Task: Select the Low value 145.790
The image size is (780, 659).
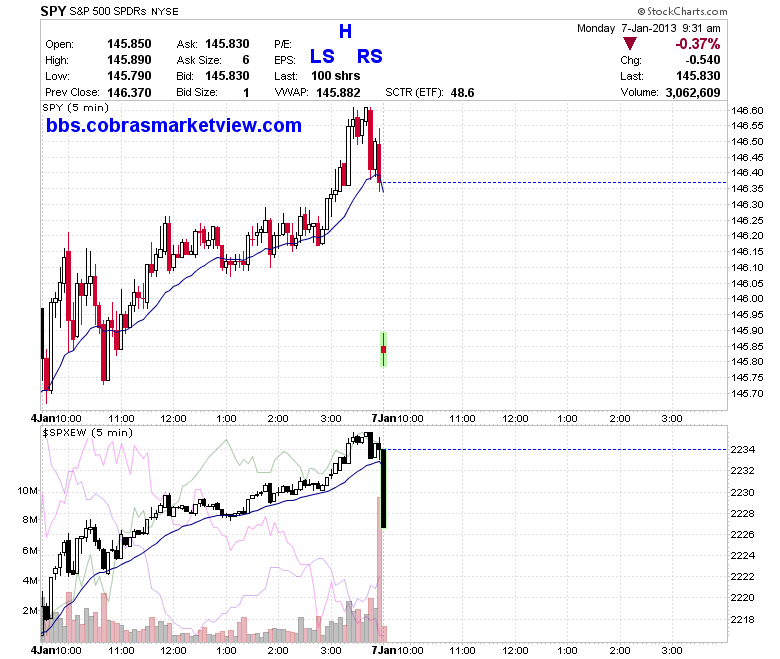Action: (x=129, y=76)
